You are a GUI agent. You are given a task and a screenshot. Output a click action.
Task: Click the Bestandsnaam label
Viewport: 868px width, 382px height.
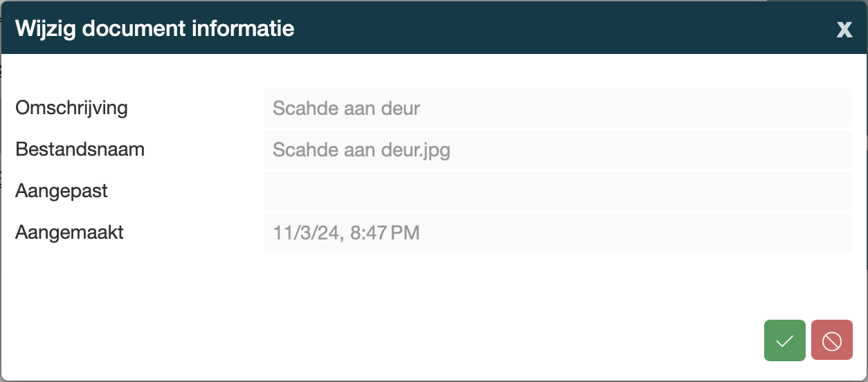coord(80,149)
